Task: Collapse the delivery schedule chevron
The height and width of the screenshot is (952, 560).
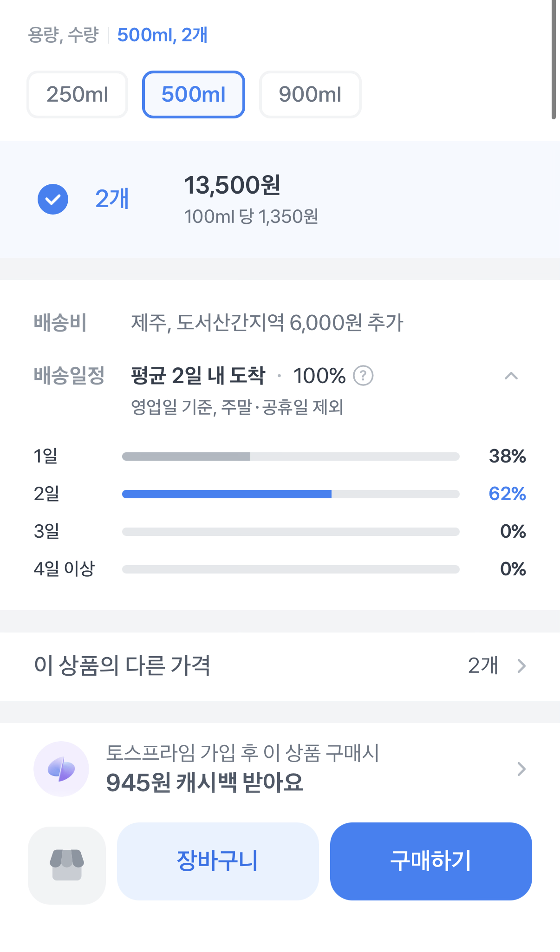Action: coord(511,376)
